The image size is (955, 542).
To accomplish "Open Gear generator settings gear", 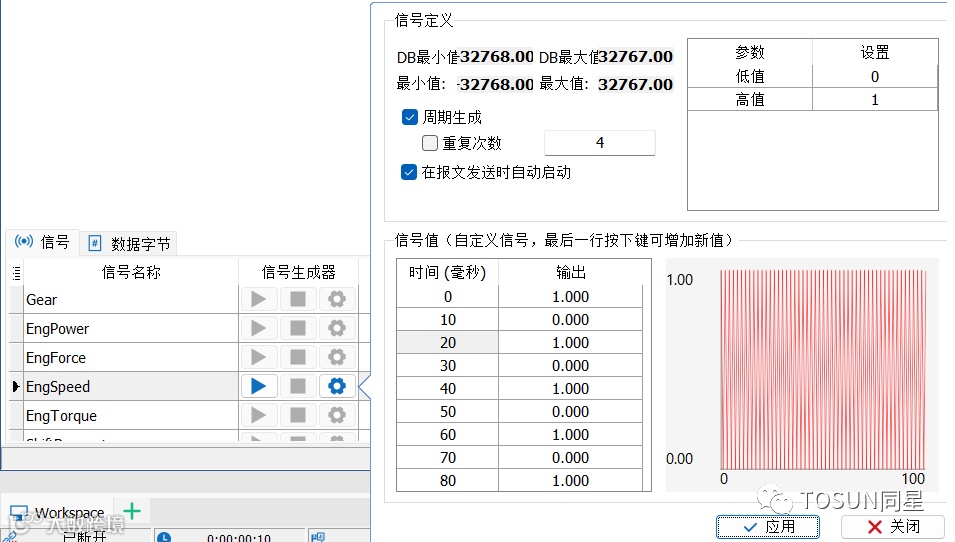I will tap(337, 299).
